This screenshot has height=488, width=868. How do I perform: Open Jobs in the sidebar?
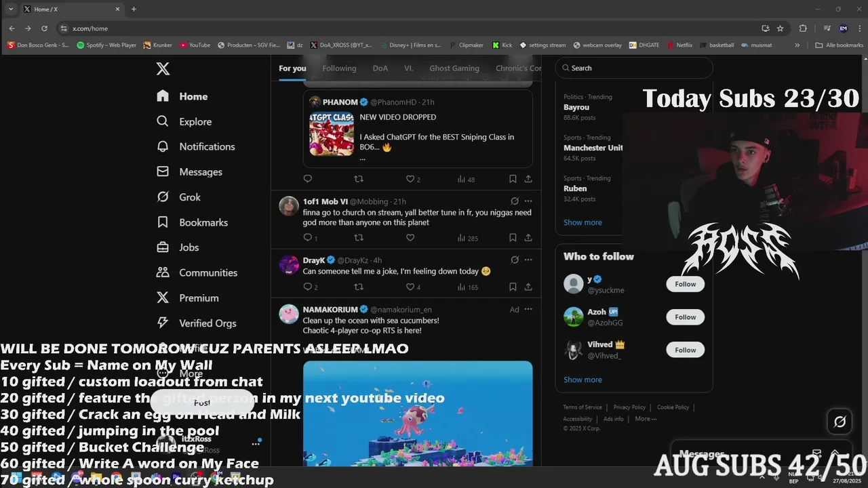(x=178, y=247)
